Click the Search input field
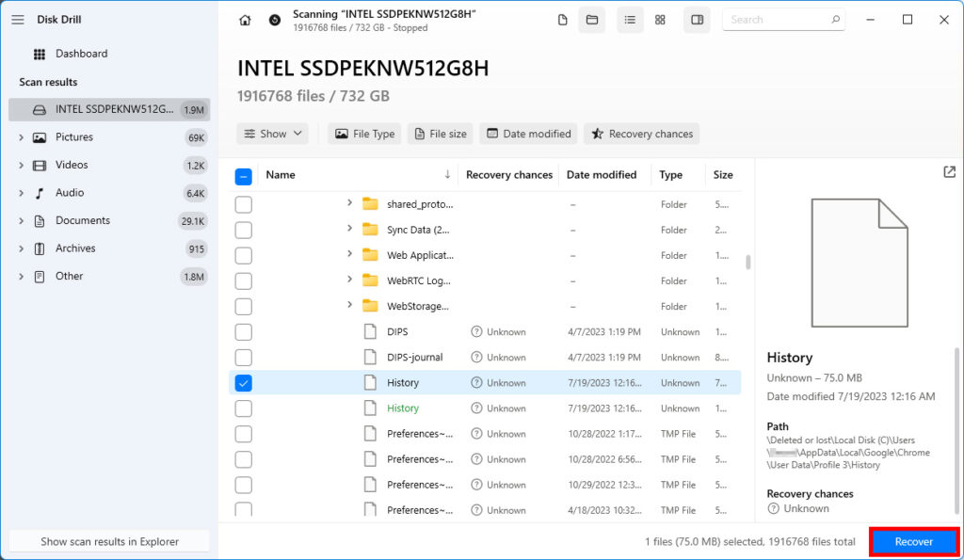964x560 pixels. [776, 20]
